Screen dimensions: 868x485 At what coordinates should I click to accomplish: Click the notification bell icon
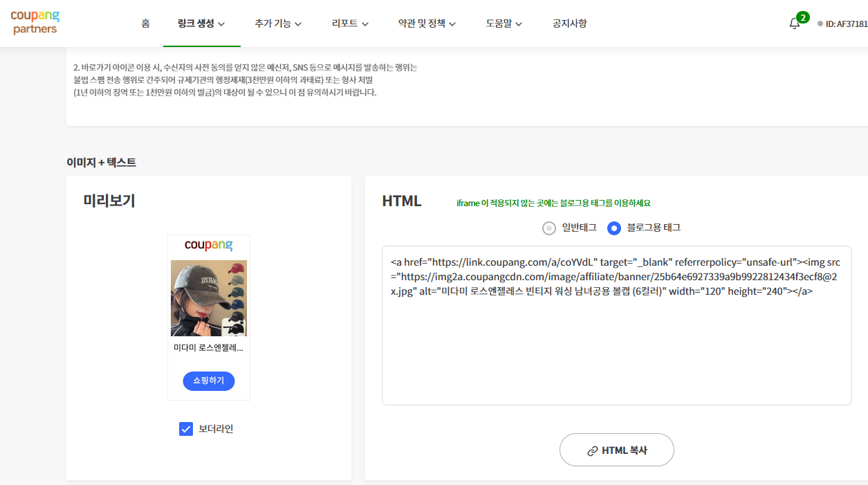pyautogui.click(x=794, y=23)
